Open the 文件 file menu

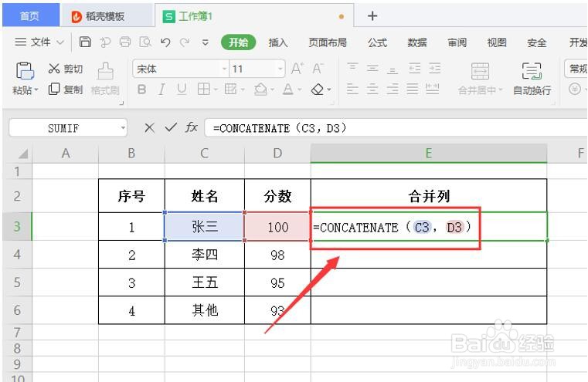[39, 42]
